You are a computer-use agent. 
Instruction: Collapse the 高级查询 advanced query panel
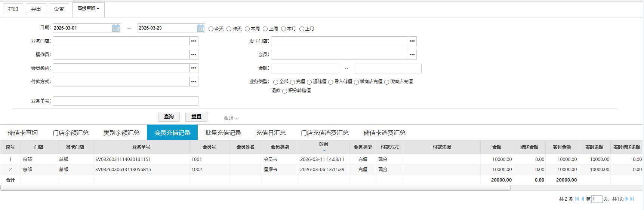(88, 9)
